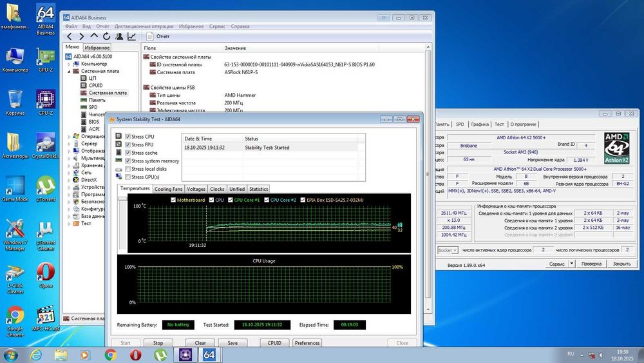Open the Сервис menu in AIDA64
Image resolution: width=644 pixels, height=363 pixels.
pyautogui.click(x=217, y=26)
